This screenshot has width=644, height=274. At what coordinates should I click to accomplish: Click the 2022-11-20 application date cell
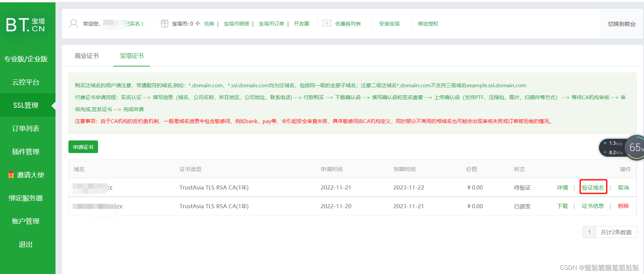336,206
